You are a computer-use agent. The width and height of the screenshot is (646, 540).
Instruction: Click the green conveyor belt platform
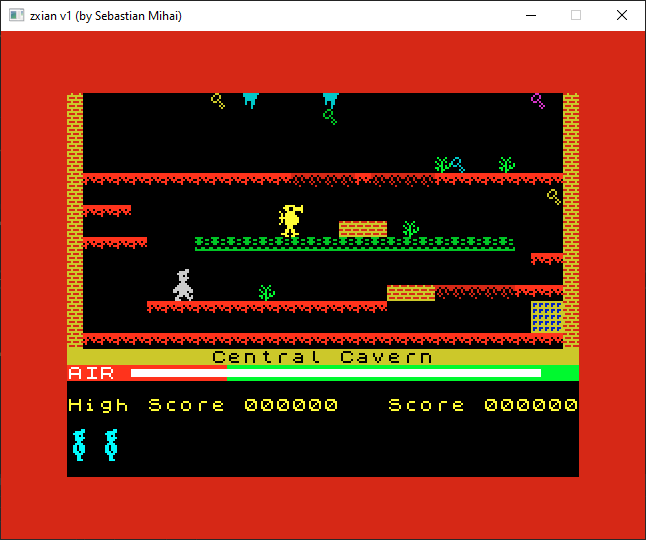tap(355, 243)
